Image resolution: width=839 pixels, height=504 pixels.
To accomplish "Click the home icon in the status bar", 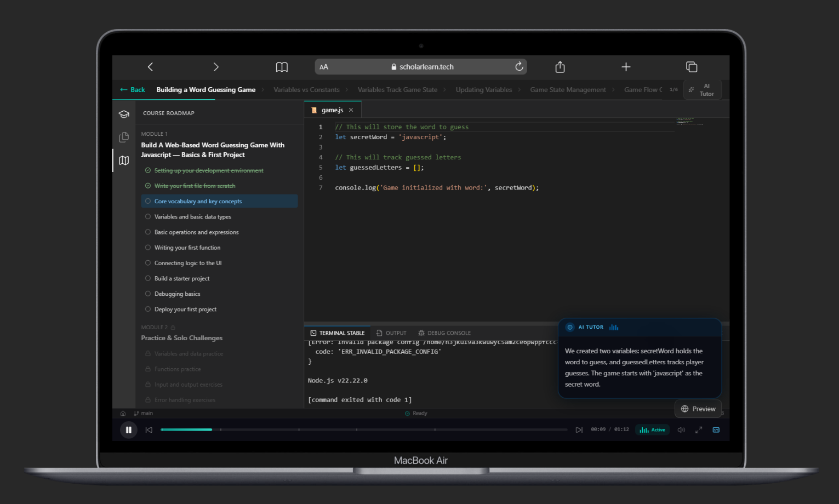I will click(x=123, y=414).
